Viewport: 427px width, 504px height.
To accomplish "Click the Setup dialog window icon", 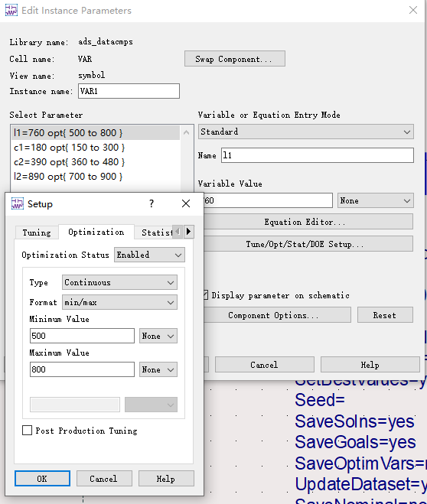I will coord(18,203).
